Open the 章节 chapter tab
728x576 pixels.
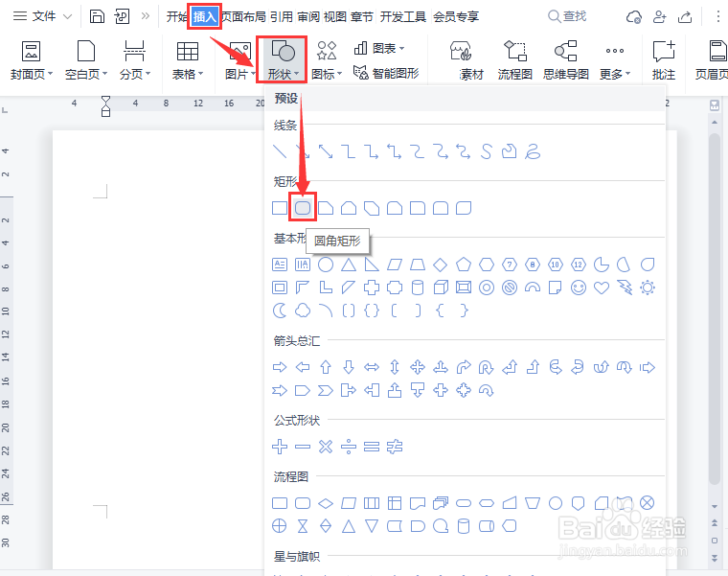coord(362,16)
